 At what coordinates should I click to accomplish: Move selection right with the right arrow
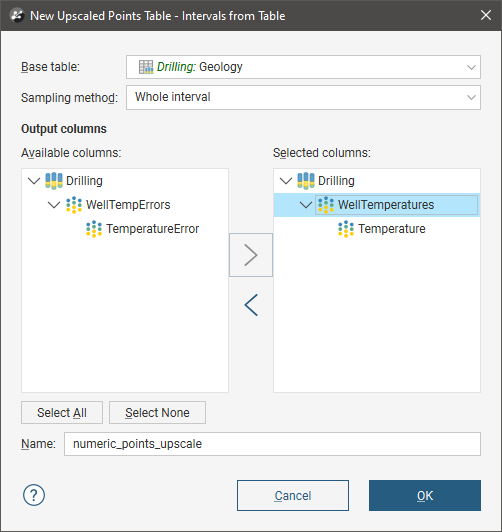coord(251,255)
